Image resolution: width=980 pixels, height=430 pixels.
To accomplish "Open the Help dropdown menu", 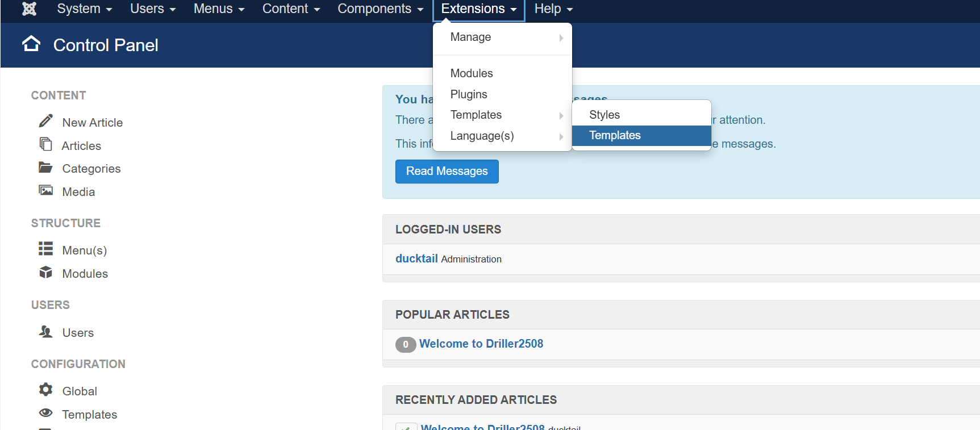I will point(553,9).
